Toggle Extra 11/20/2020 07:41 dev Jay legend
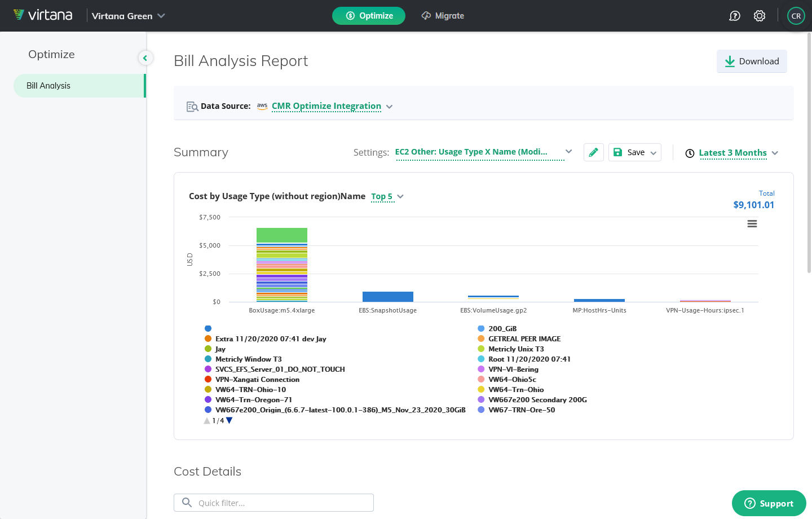Screen dimensions: 812x519 [x=266, y=339]
